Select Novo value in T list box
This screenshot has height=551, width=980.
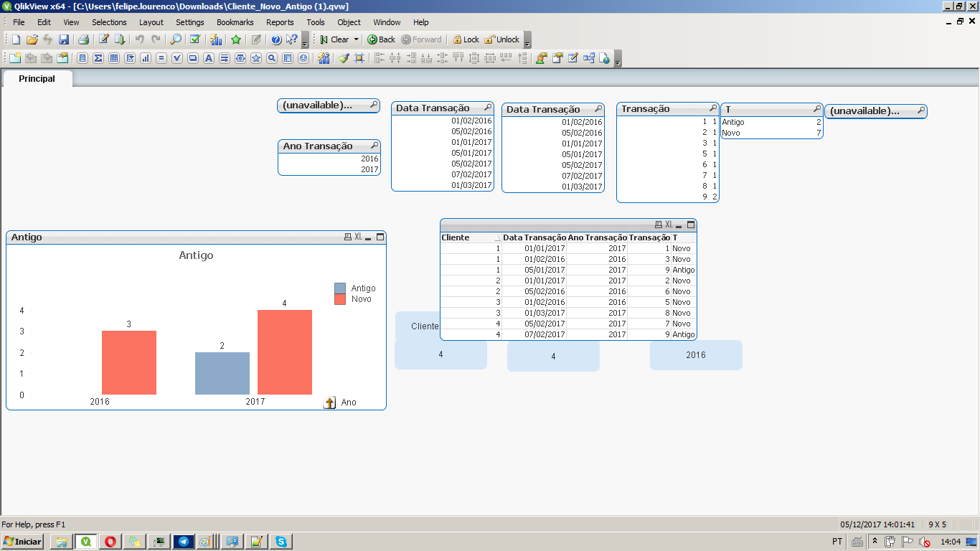click(771, 133)
